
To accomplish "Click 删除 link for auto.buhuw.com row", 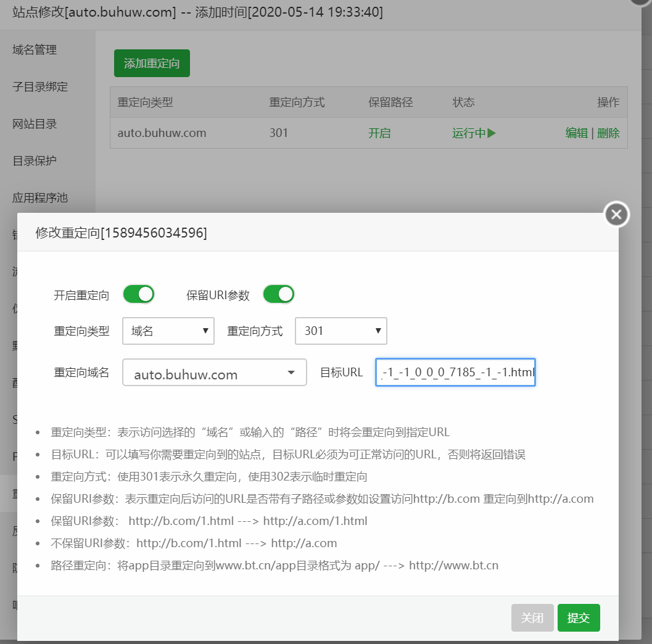I will point(608,133).
